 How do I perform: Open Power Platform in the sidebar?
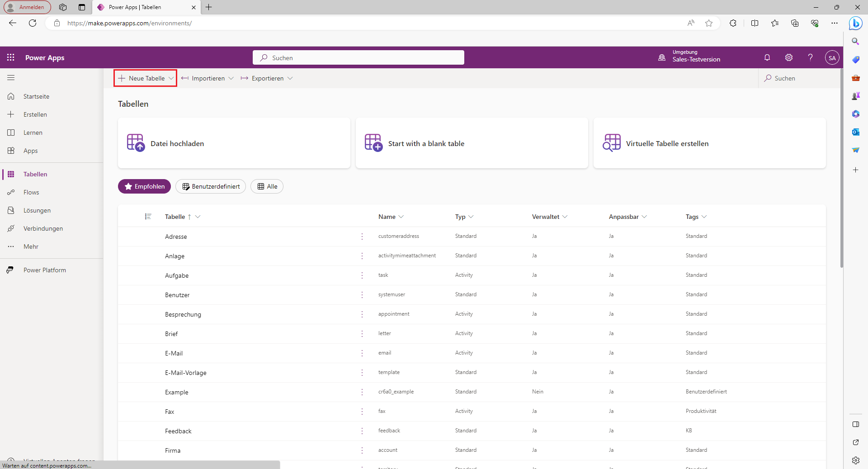(52, 270)
